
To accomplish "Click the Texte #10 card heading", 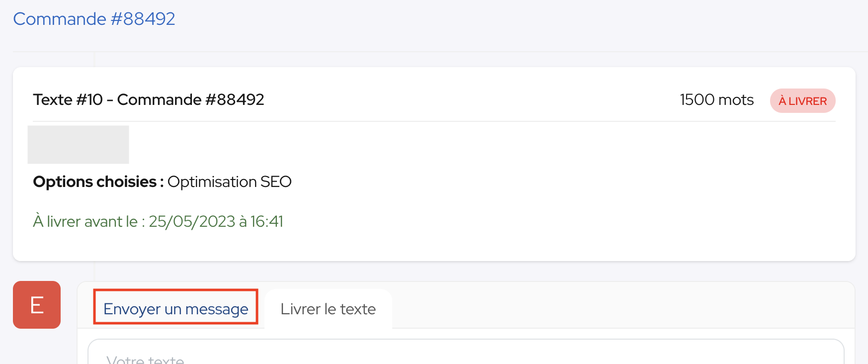I will [x=148, y=99].
